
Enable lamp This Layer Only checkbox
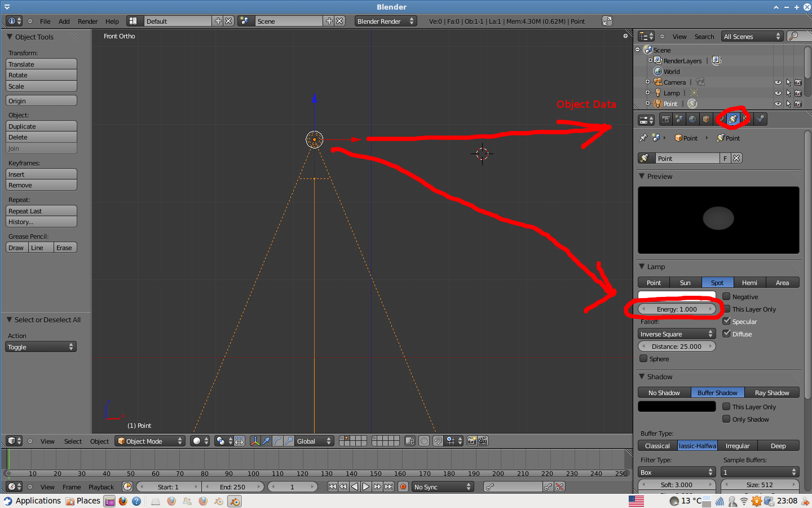(x=726, y=309)
